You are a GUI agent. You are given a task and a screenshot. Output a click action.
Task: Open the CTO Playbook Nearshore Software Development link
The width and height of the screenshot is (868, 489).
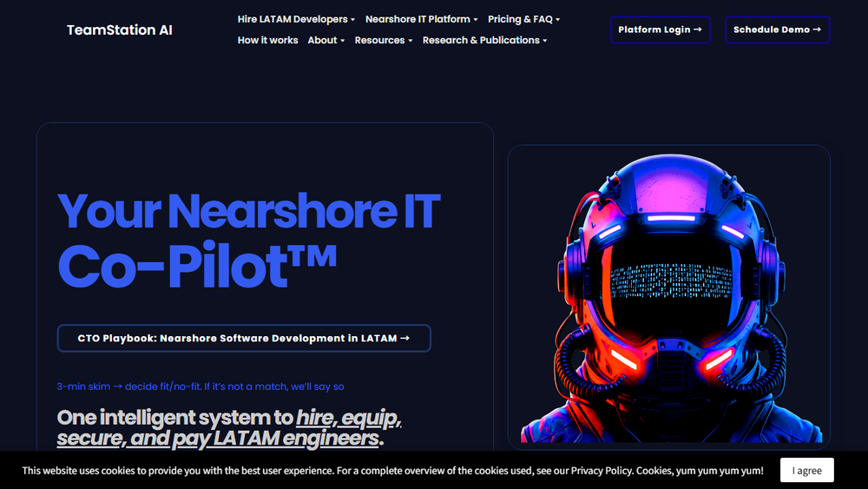(244, 339)
